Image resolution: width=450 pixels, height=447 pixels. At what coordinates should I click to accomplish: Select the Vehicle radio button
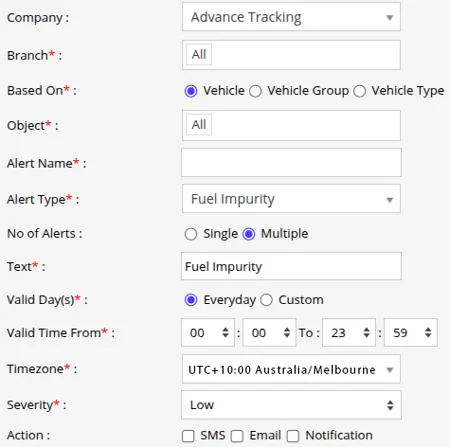pyautogui.click(x=191, y=91)
